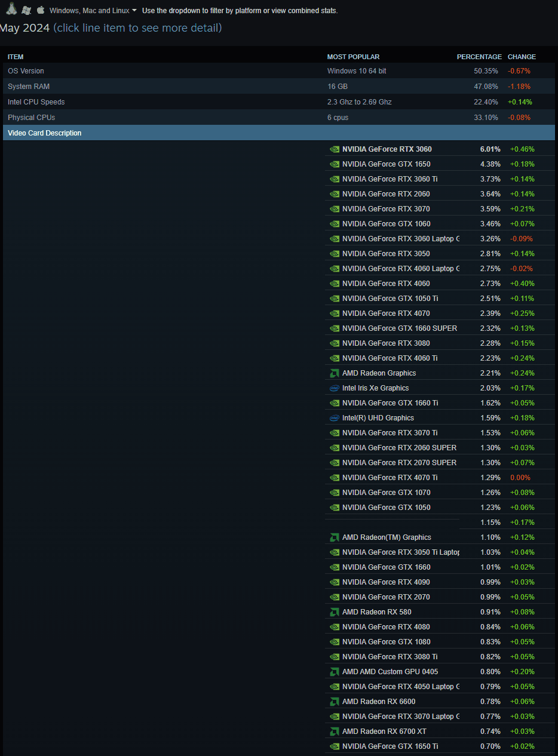Expand the Intel CPU Speeds row
558x756 pixels.
279,102
